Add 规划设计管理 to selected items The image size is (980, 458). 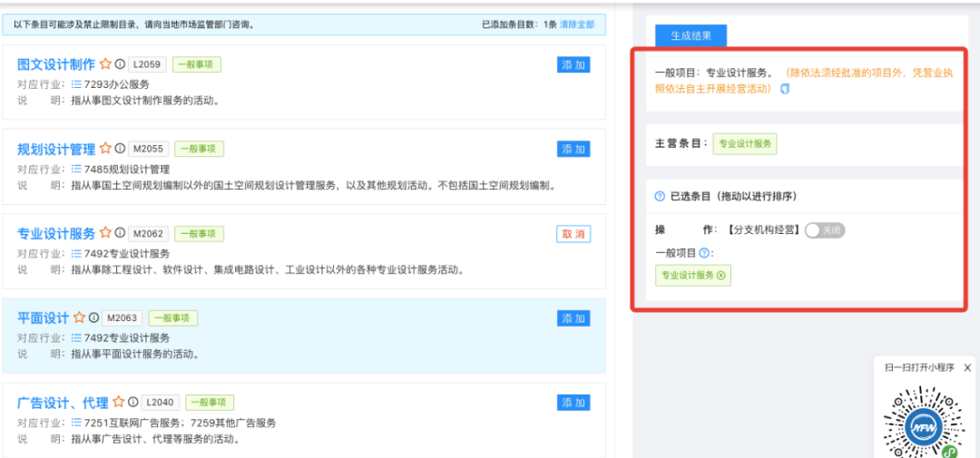coord(573,149)
